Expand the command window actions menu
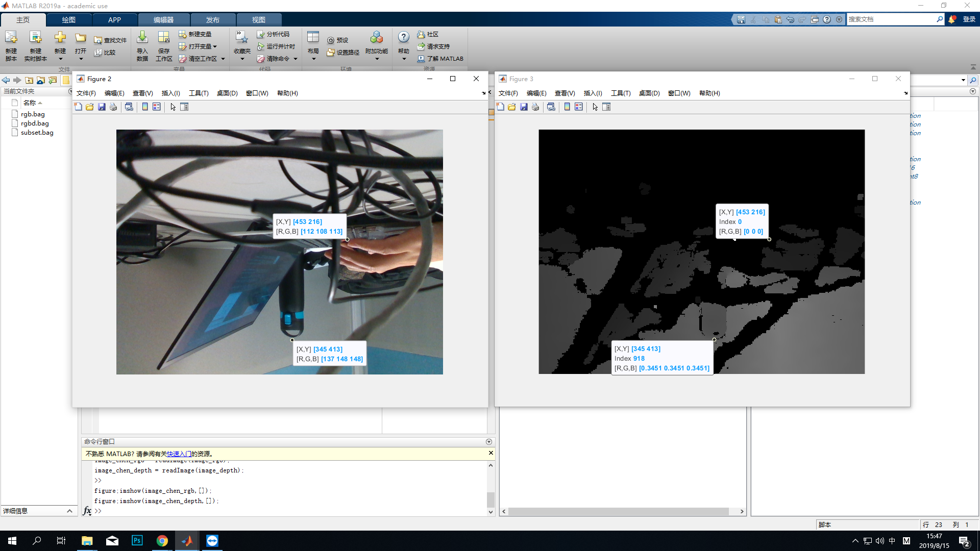Image resolution: width=980 pixels, height=551 pixels. [x=489, y=442]
